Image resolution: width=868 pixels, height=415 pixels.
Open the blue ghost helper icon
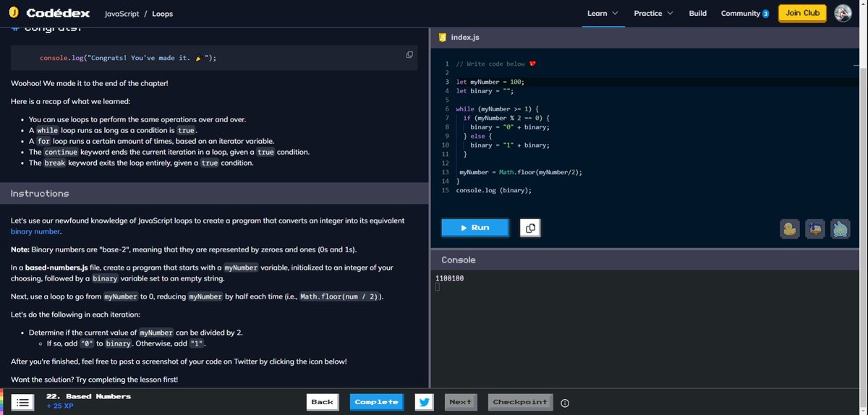pos(841,228)
